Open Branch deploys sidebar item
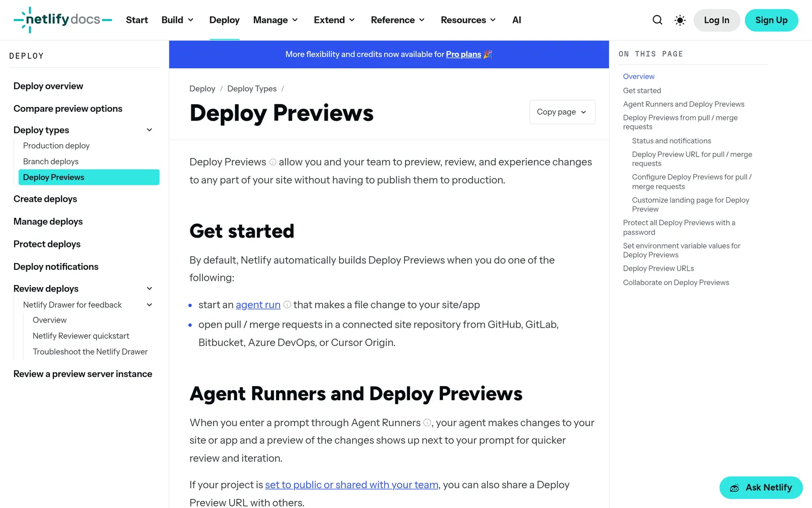Viewport: 812px width, 508px height. click(51, 162)
